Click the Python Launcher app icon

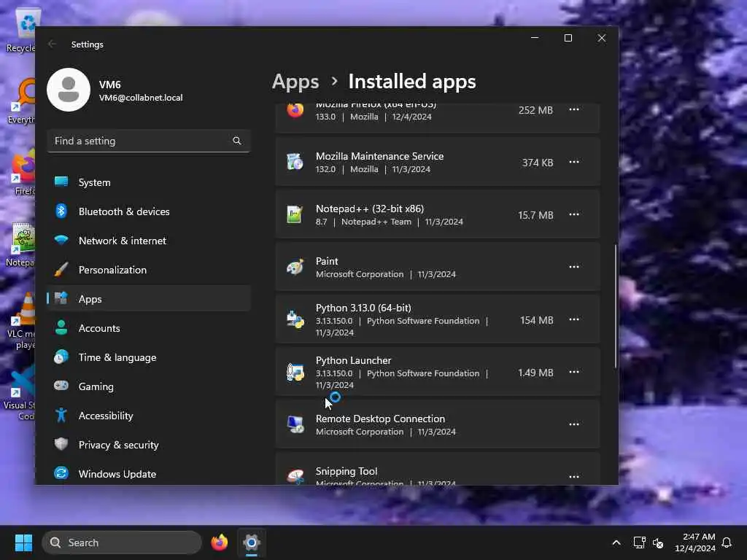click(295, 371)
